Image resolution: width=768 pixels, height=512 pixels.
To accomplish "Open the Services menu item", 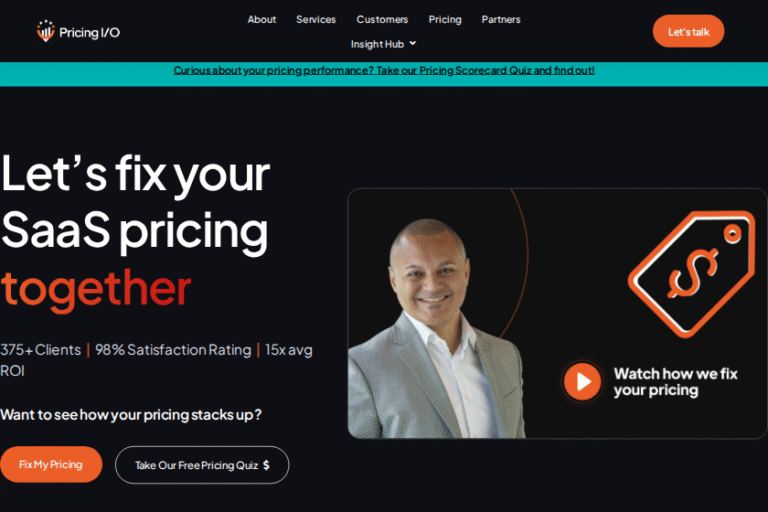I will tap(316, 20).
